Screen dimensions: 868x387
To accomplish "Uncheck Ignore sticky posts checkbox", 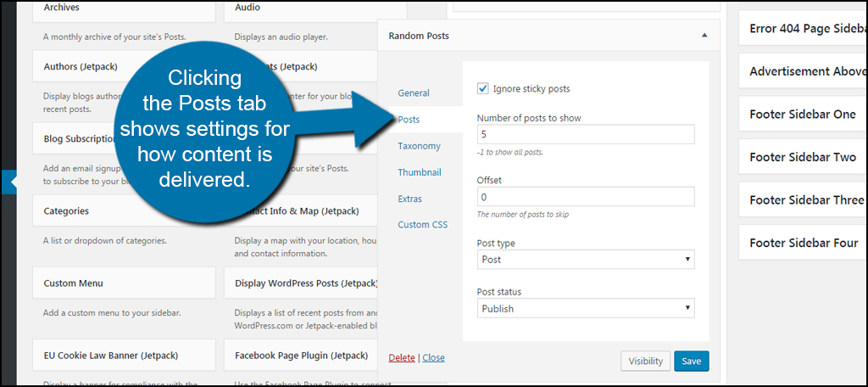I will (x=482, y=88).
